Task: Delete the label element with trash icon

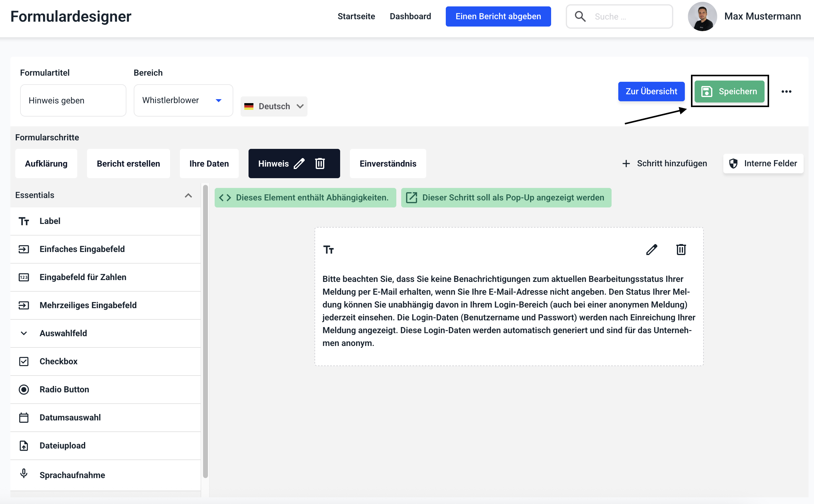Action: point(681,249)
